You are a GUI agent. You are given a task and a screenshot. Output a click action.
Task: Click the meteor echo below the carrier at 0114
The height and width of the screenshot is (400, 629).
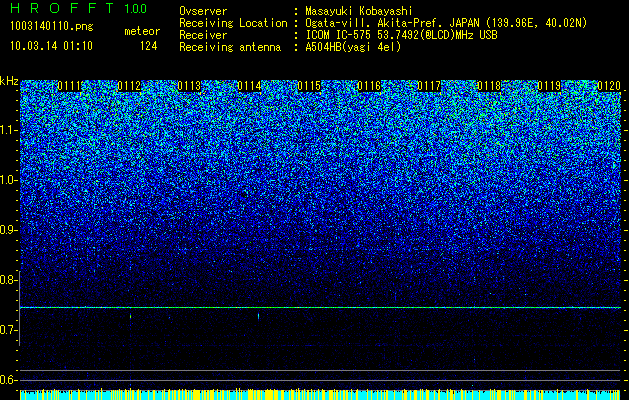click(x=258, y=316)
